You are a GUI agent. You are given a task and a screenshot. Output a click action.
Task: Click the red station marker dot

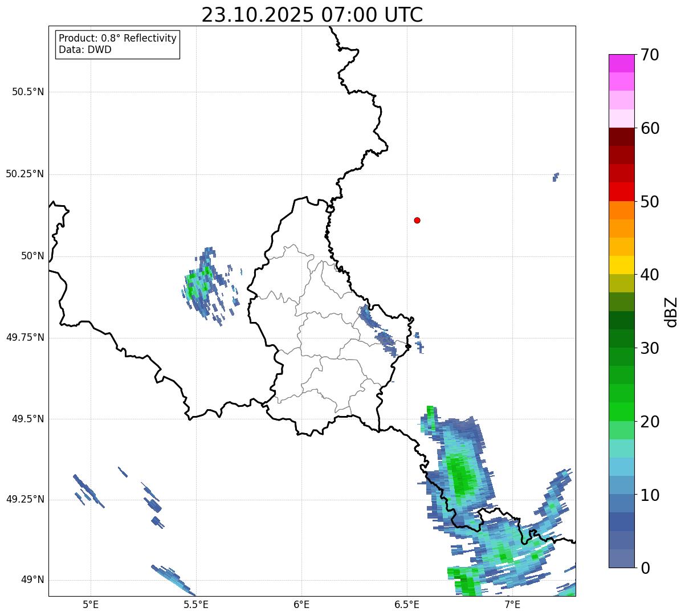click(x=417, y=221)
